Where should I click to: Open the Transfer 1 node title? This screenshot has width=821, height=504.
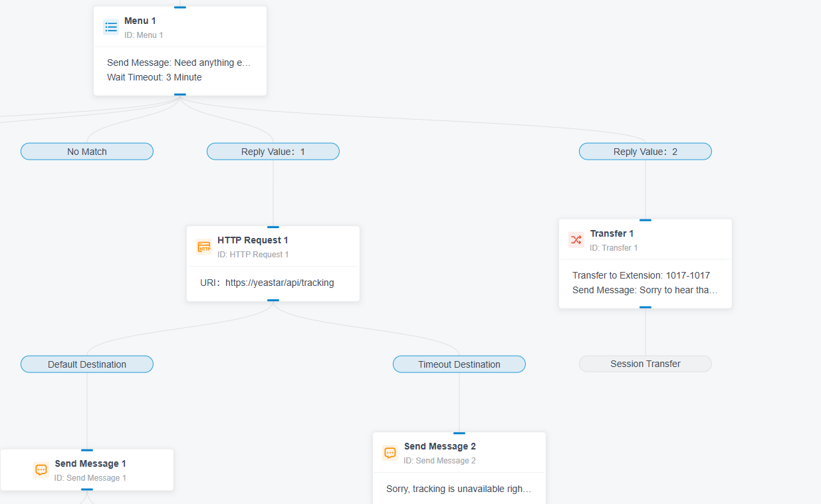[x=612, y=233]
